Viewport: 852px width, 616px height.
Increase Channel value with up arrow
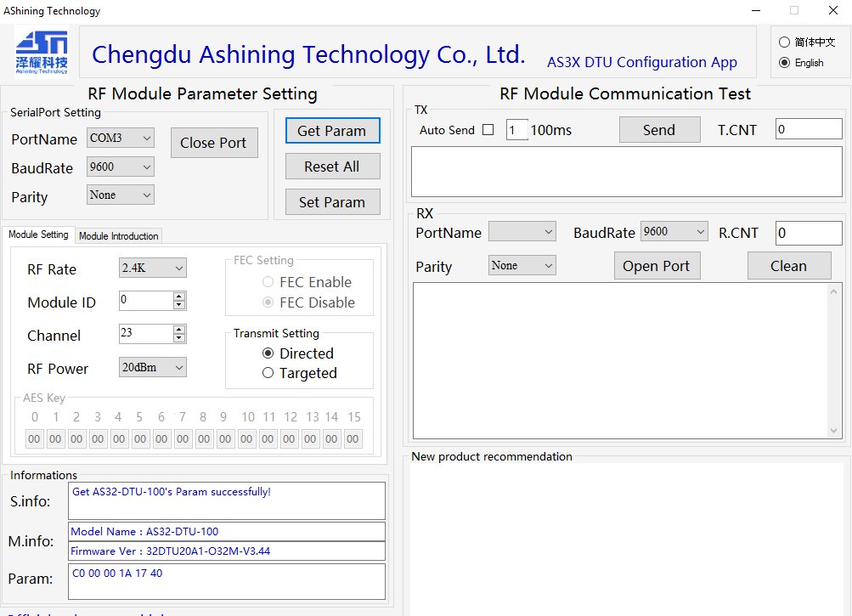coord(178,330)
